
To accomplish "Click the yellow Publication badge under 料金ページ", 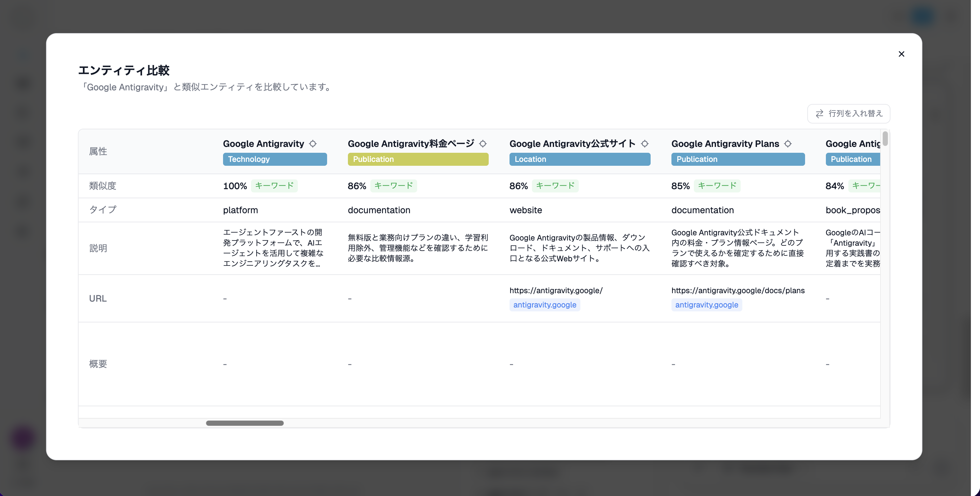I will tap(418, 159).
